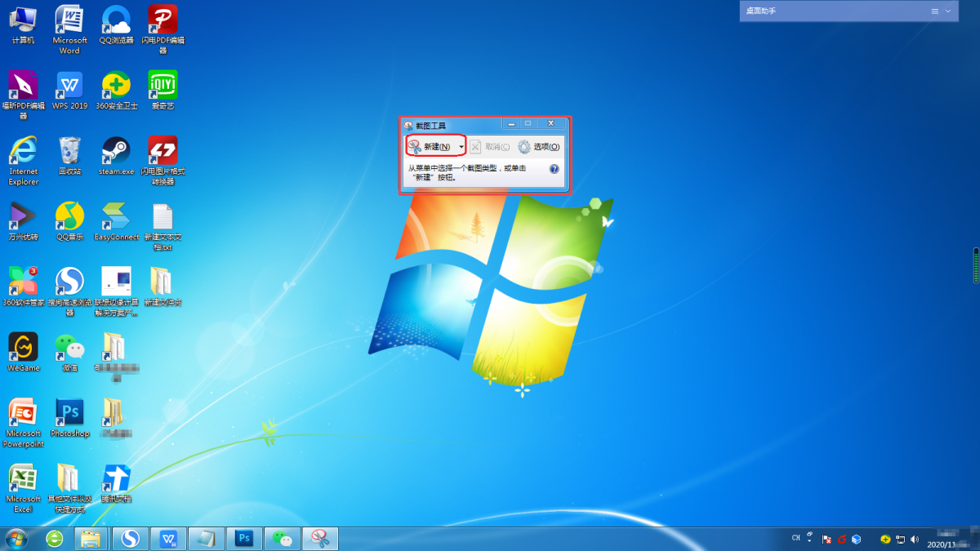Viewport: 980px width, 551px height.
Task: Open WeChat from the taskbar
Action: (x=283, y=539)
